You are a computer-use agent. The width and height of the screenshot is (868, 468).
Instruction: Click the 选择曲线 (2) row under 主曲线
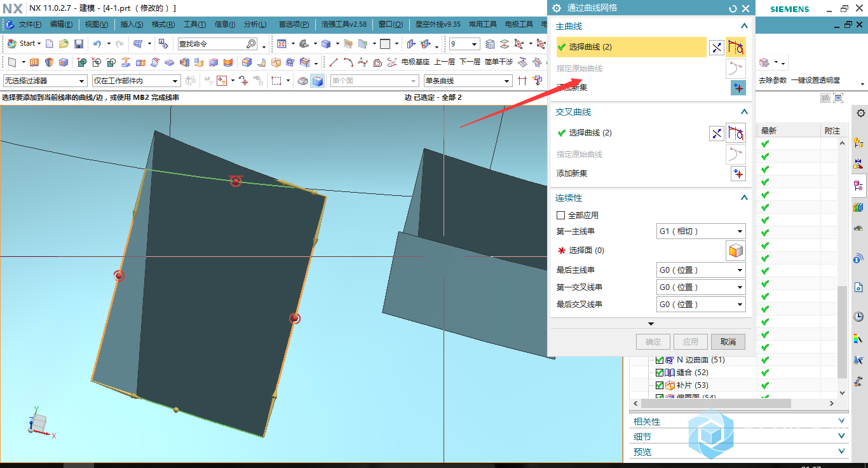631,47
